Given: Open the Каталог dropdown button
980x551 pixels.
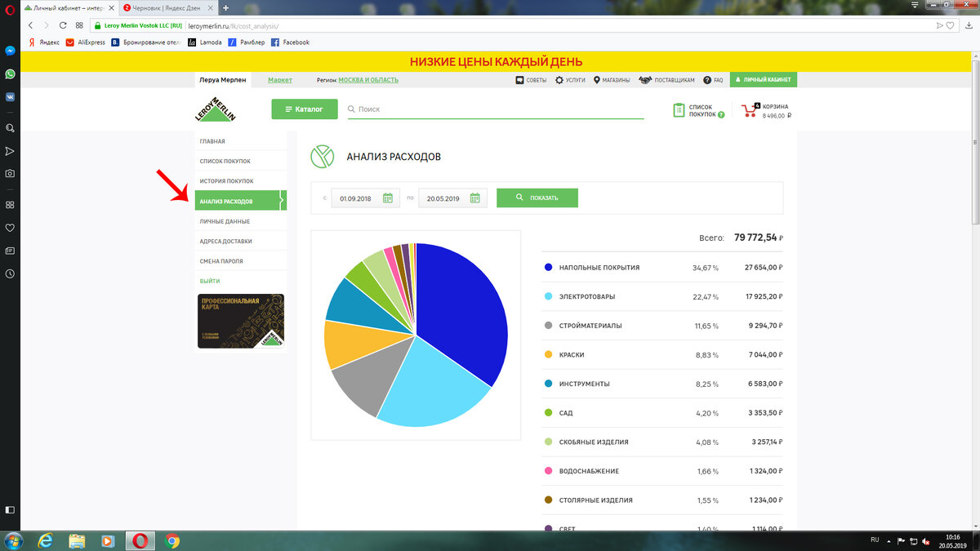Looking at the screenshot, I should click(x=304, y=109).
